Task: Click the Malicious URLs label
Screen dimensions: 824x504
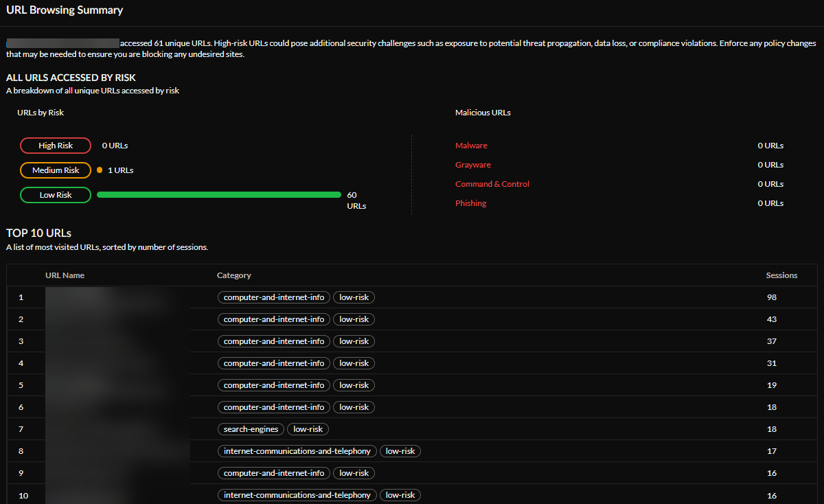Action: 483,113
